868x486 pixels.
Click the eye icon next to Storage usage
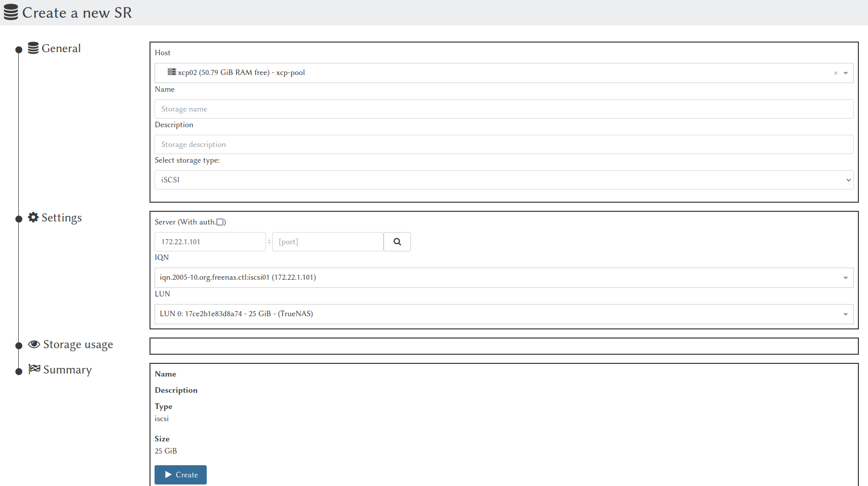click(33, 344)
